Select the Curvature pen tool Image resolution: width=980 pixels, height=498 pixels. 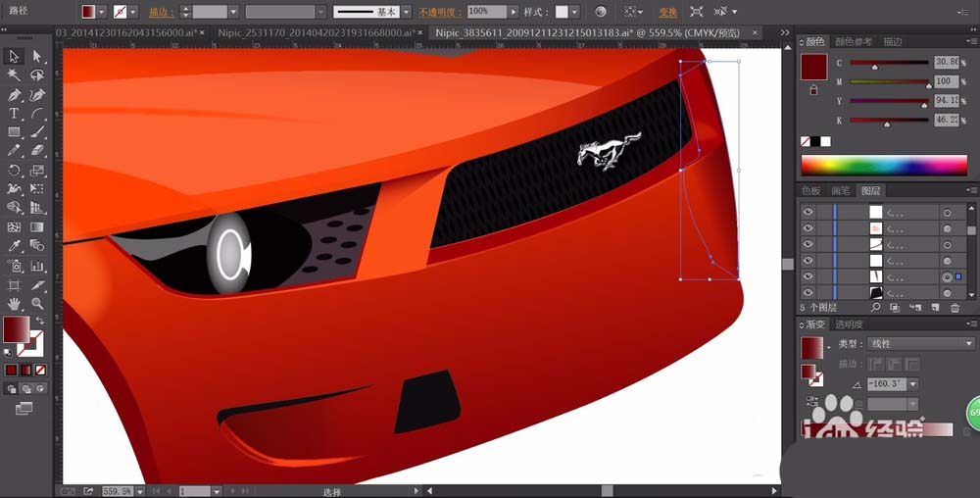(x=37, y=94)
